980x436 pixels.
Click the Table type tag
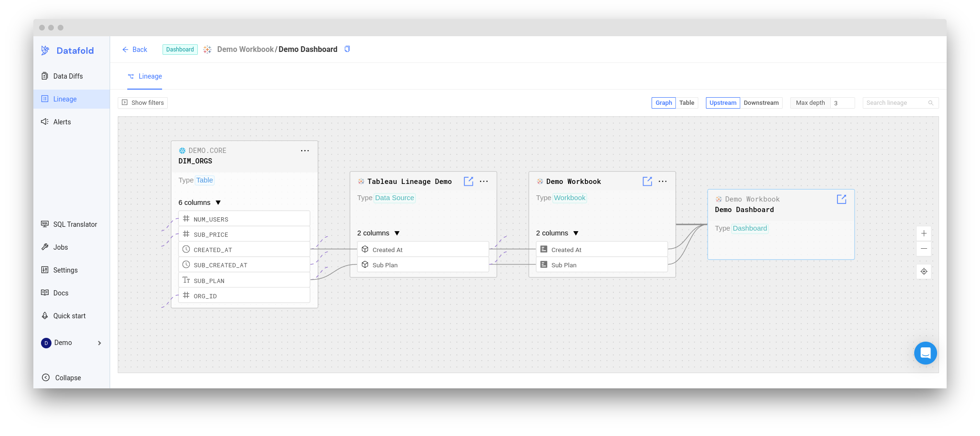pyautogui.click(x=204, y=180)
